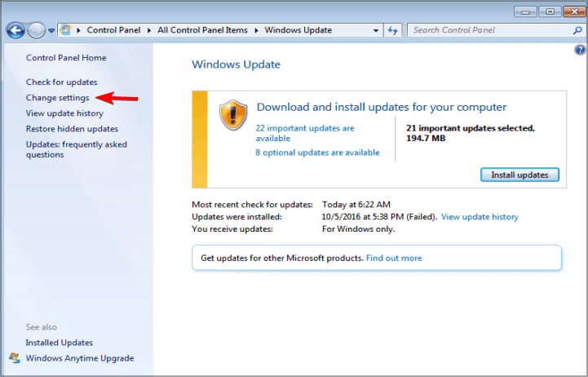
Task: Click the Get updates for other Microsoft products text
Action: [x=282, y=258]
